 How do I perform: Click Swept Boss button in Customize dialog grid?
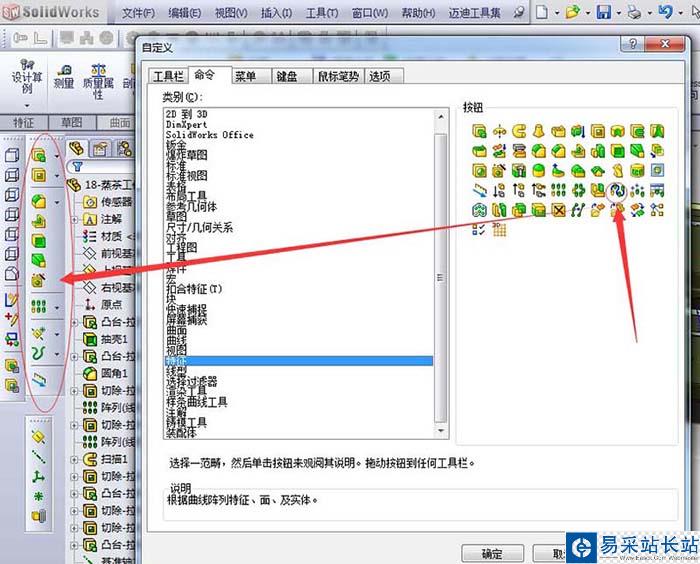pyautogui.click(x=519, y=131)
